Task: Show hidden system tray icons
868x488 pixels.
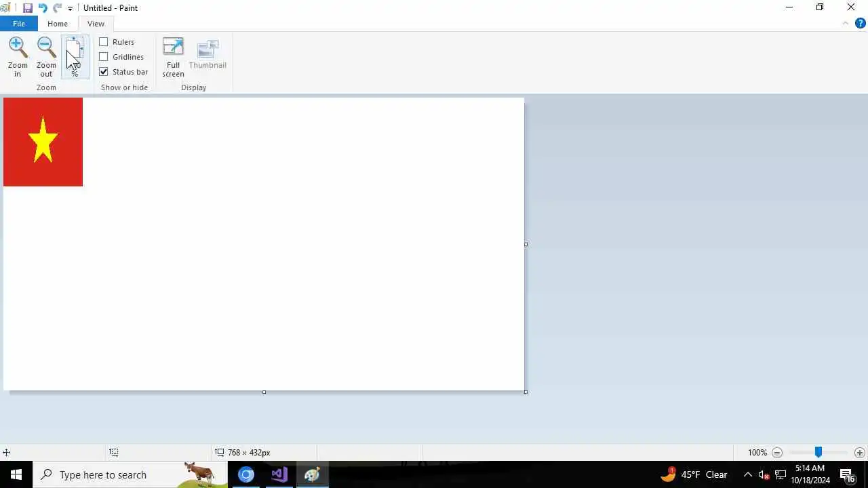Action: click(x=748, y=474)
